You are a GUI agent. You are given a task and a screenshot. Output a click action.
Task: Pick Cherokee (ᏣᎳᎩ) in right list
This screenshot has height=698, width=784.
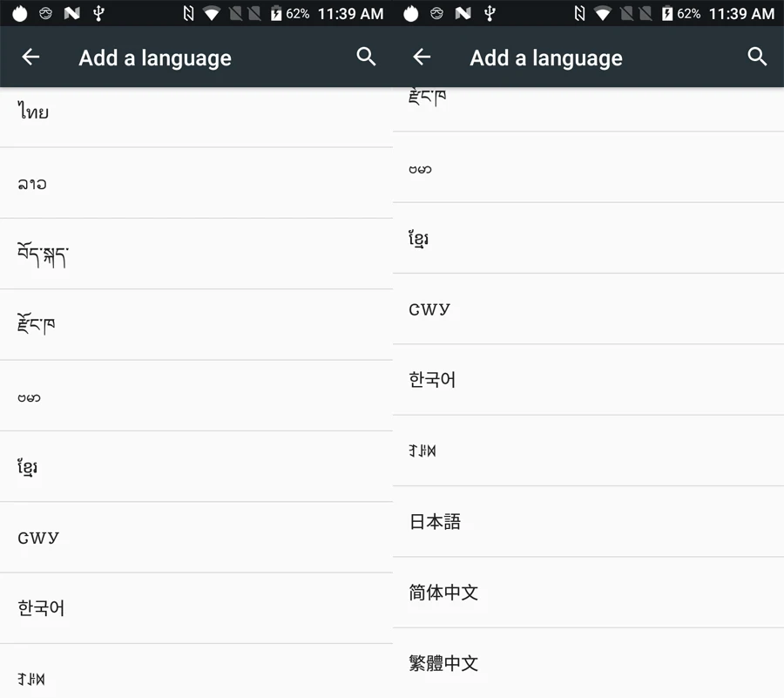(x=589, y=309)
